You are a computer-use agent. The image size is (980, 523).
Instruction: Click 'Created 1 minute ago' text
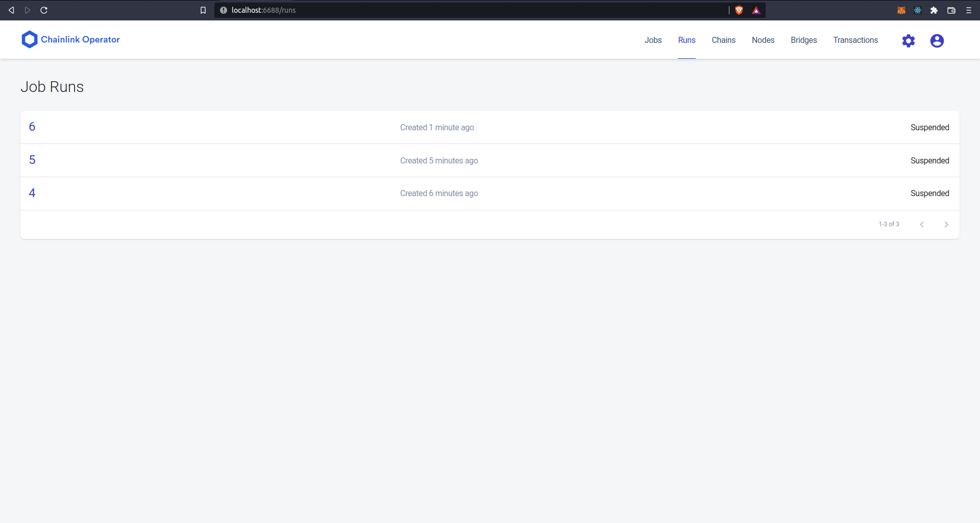click(x=437, y=127)
